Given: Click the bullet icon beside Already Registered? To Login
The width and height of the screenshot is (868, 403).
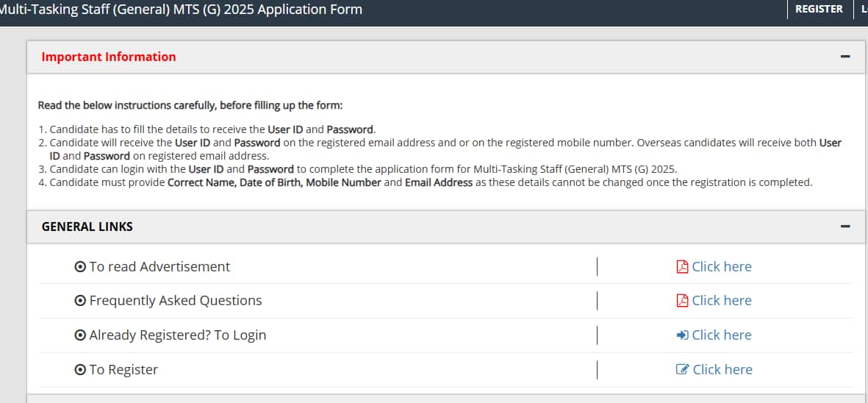Looking at the screenshot, I should [80, 335].
